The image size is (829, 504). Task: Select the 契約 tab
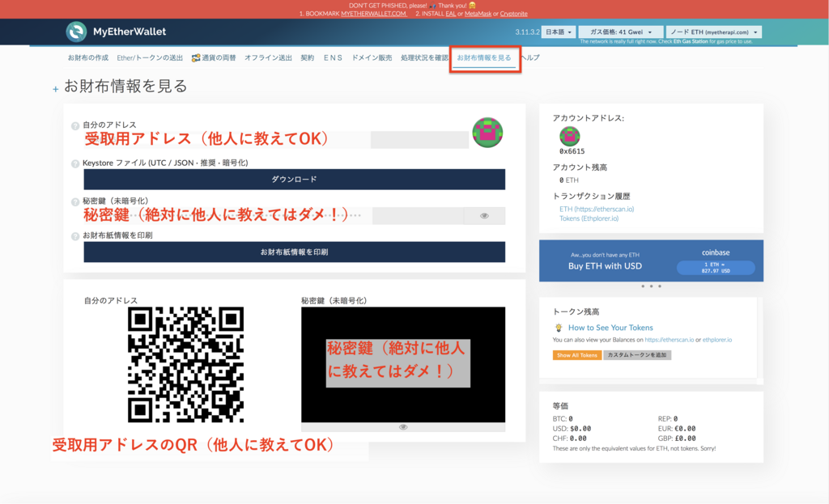pos(307,58)
